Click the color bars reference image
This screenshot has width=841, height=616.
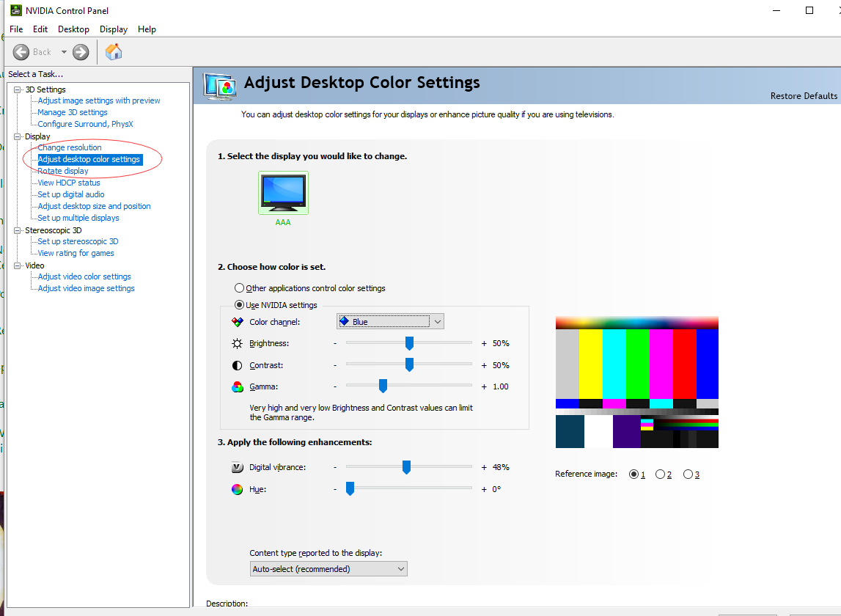pos(636,382)
